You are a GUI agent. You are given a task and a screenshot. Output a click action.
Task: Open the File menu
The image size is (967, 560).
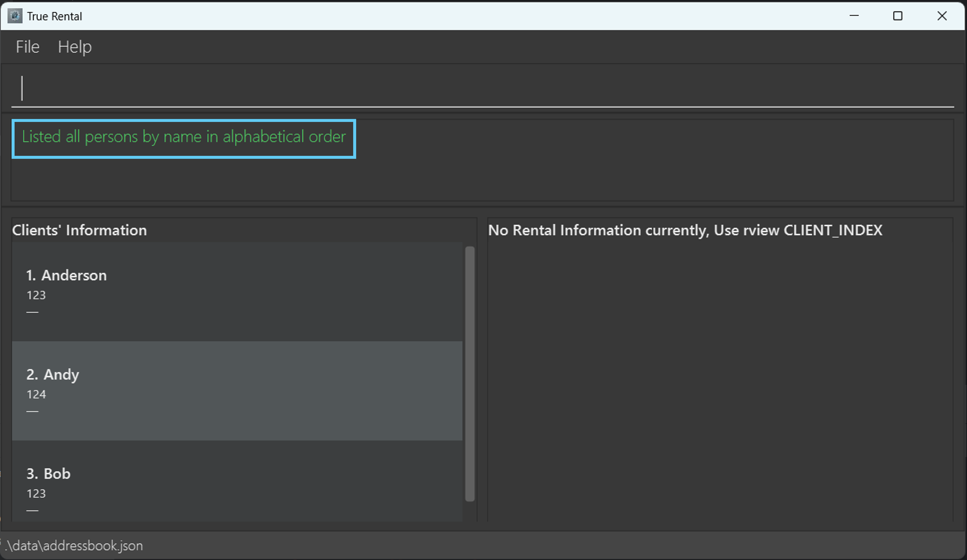coord(28,47)
